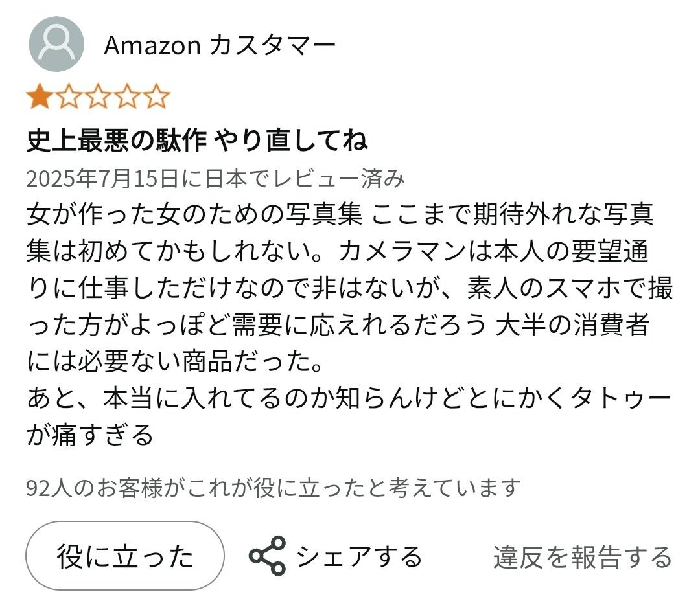Mark review helpful with 役に立った button

tap(125, 556)
